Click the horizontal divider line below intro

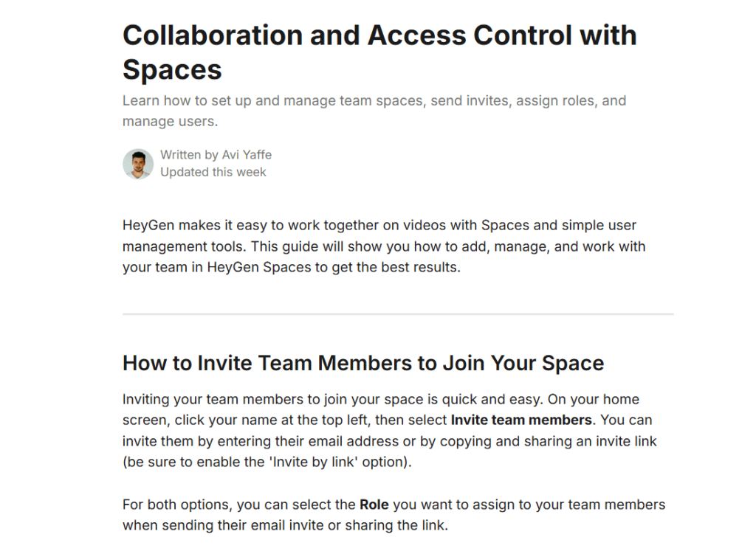coord(398,314)
